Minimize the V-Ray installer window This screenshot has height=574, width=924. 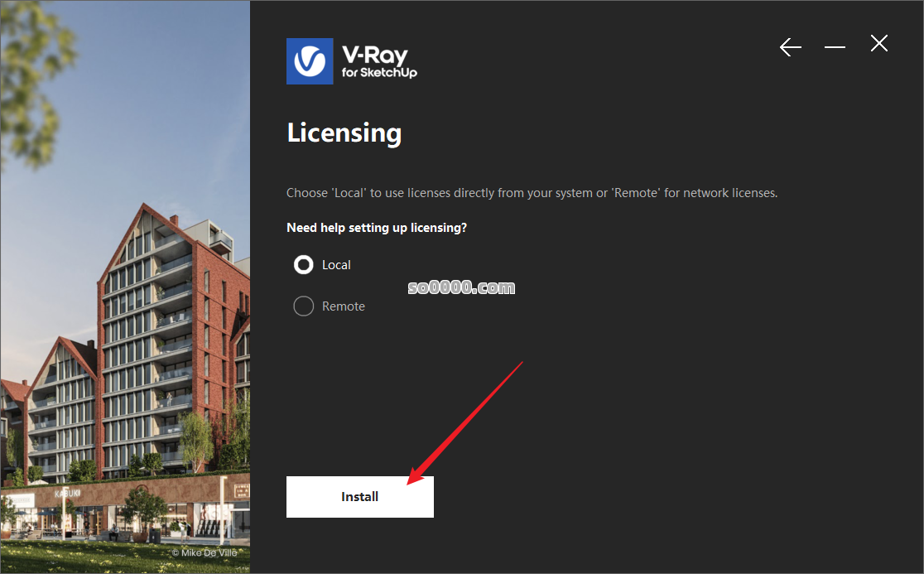coord(835,46)
